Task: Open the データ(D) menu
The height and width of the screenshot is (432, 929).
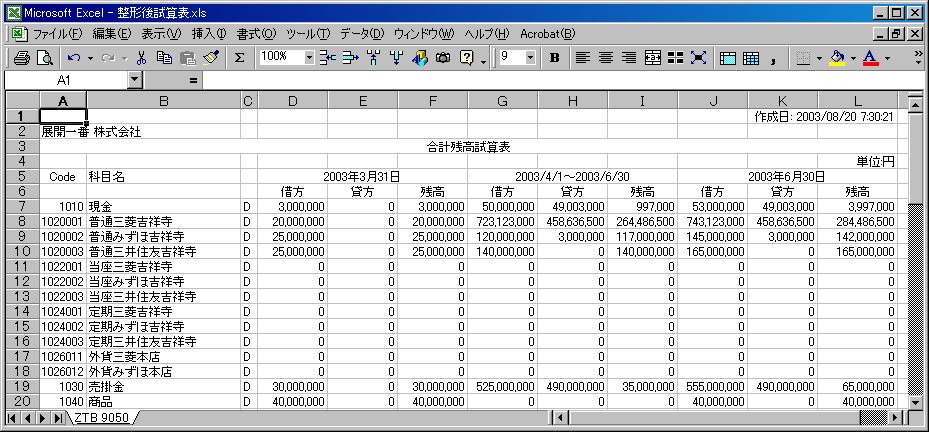Action: click(361, 34)
